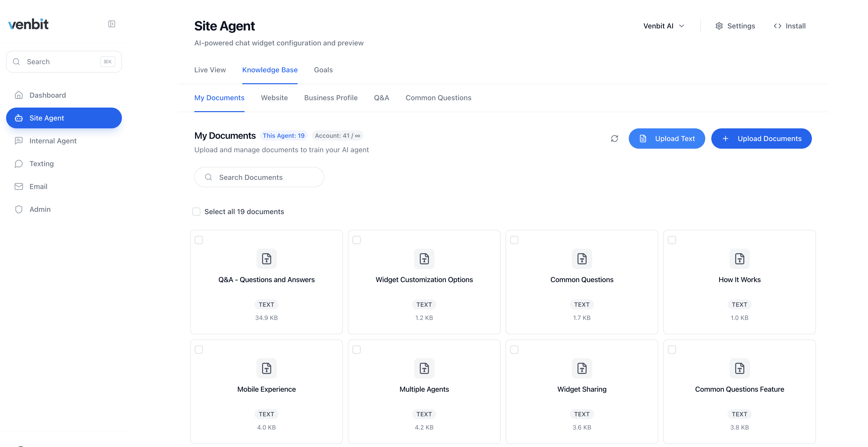Click the TEXT tag on How It Works
Image resolution: width=868 pixels, height=447 pixels.
click(x=740, y=305)
